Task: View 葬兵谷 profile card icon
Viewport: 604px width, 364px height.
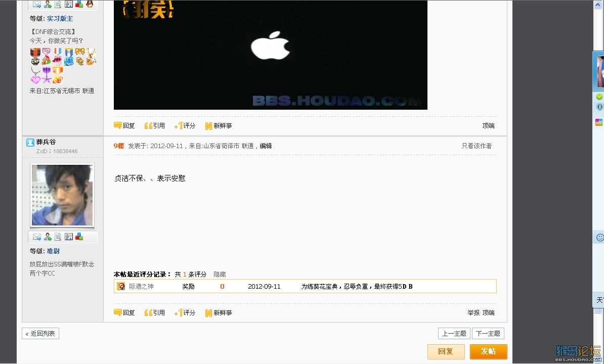Action: (69, 237)
